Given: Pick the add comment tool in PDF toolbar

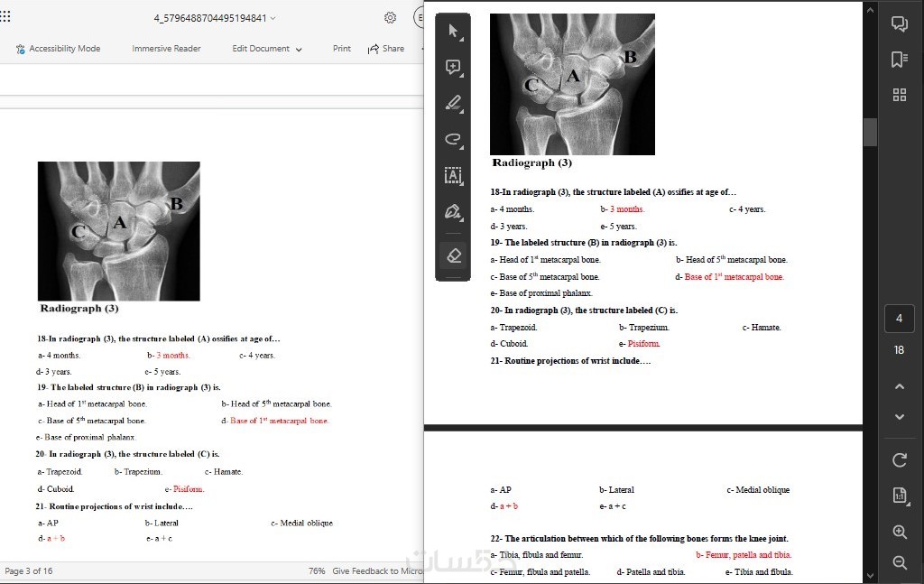Looking at the screenshot, I should (x=453, y=67).
